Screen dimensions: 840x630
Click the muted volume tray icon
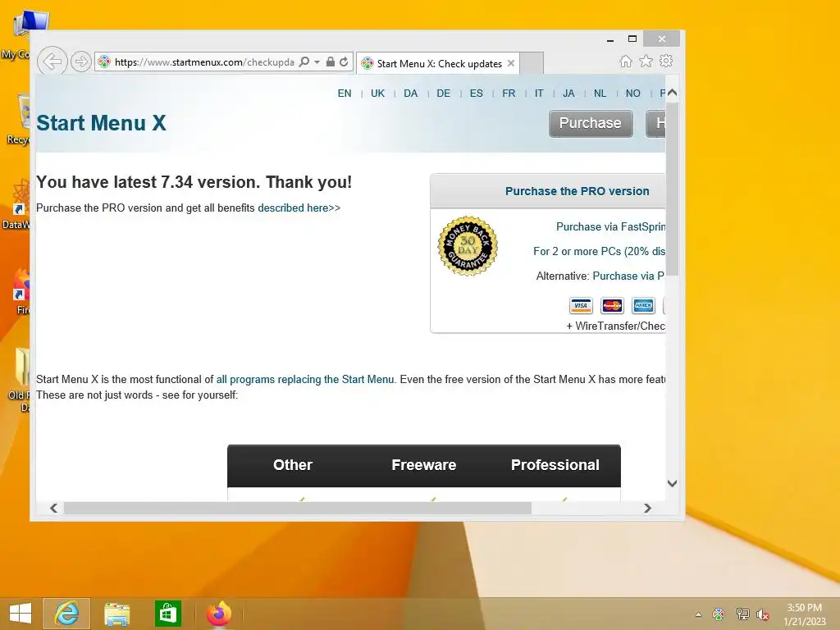(763, 614)
